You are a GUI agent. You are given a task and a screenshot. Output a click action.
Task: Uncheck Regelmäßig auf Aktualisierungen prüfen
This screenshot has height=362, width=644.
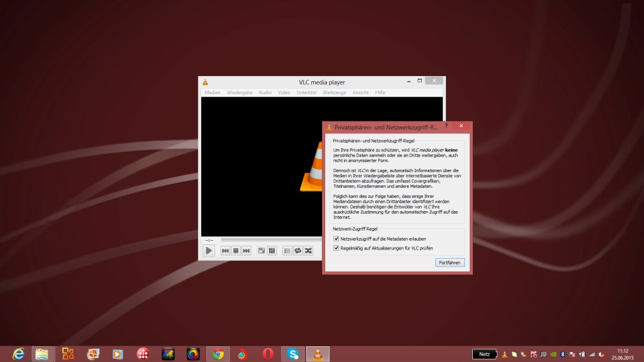point(336,248)
